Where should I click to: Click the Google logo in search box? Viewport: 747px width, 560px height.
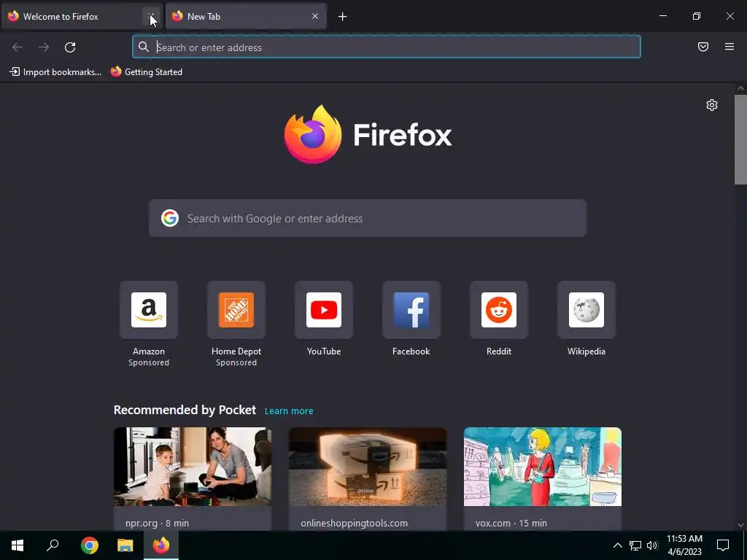point(169,218)
